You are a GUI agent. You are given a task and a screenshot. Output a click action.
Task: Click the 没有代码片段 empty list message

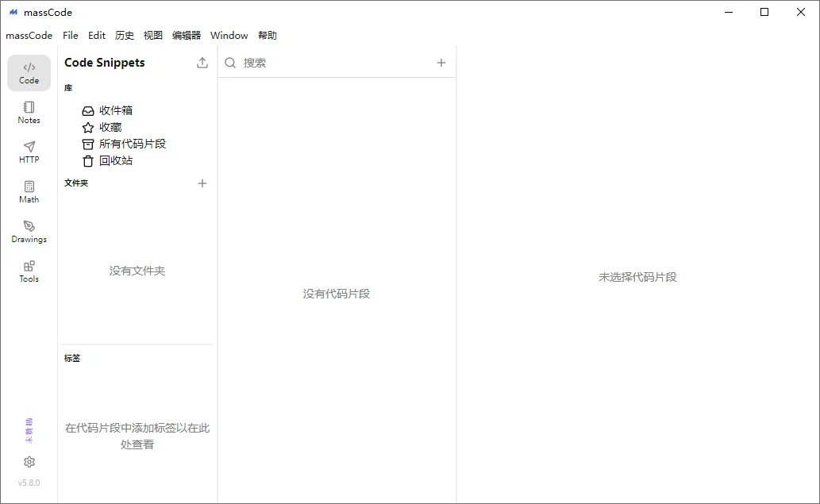[x=337, y=294]
